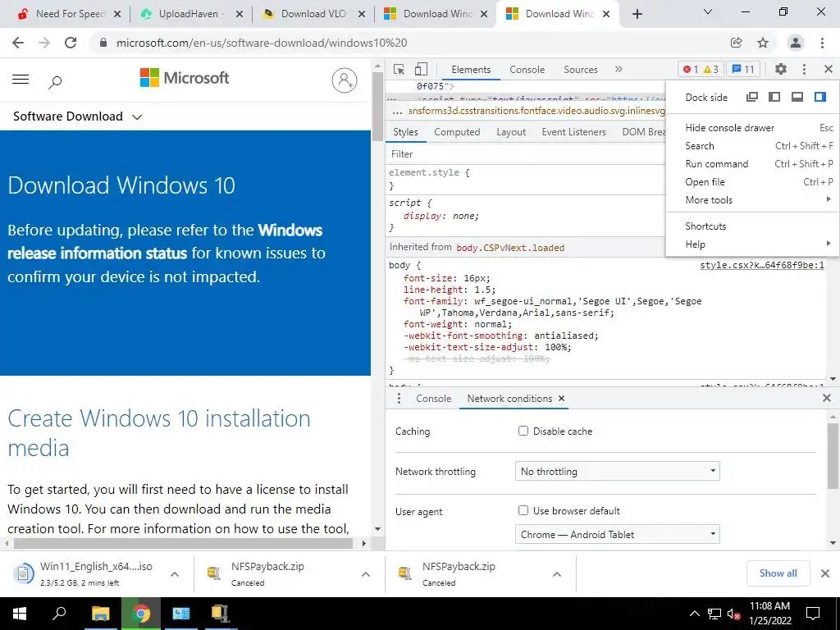Switch to the Console drawer tab
The image size is (840, 630).
pyautogui.click(x=433, y=399)
